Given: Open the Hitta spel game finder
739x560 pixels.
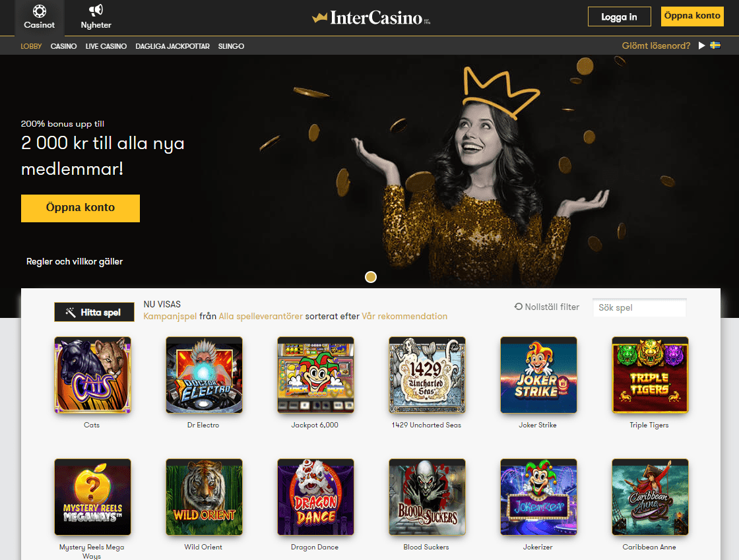Looking at the screenshot, I should tap(94, 312).
